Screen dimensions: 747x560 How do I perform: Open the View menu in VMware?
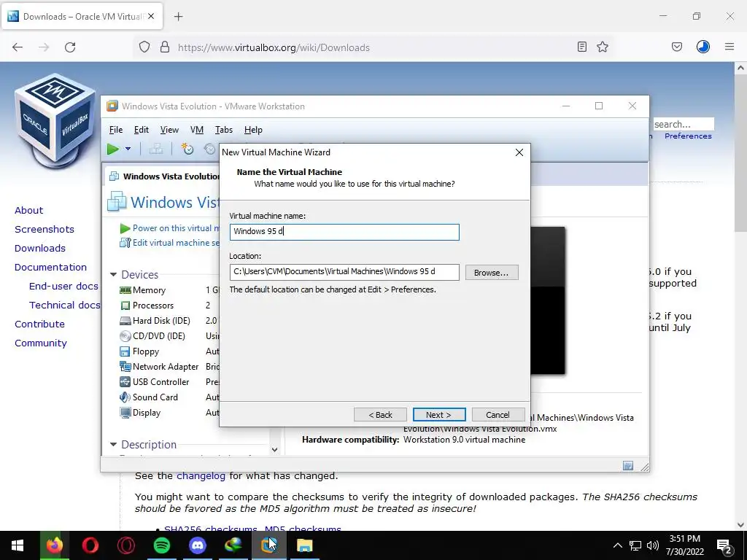169,130
